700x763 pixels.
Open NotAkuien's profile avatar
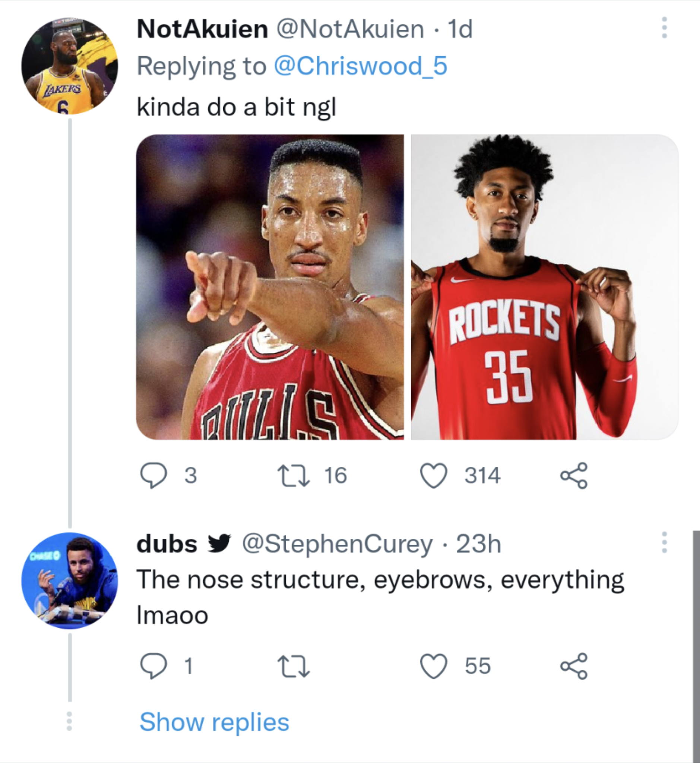pos(70,66)
